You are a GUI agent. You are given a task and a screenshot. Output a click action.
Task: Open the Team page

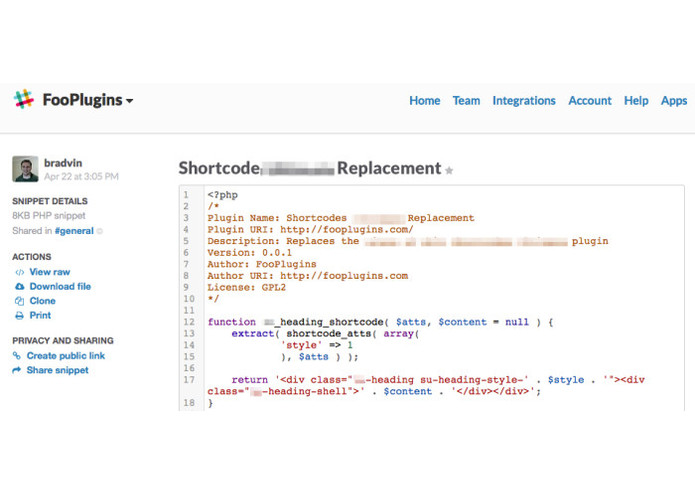[466, 101]
